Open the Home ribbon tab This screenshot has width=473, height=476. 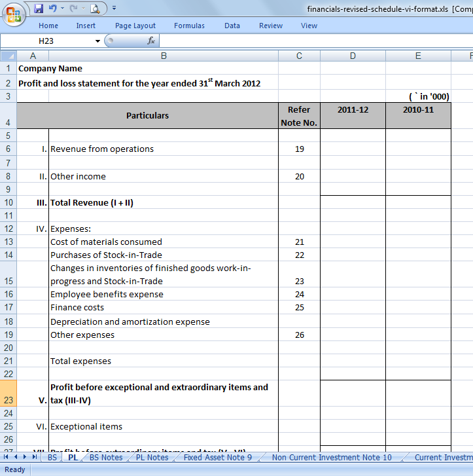click(x=48, y=26)
